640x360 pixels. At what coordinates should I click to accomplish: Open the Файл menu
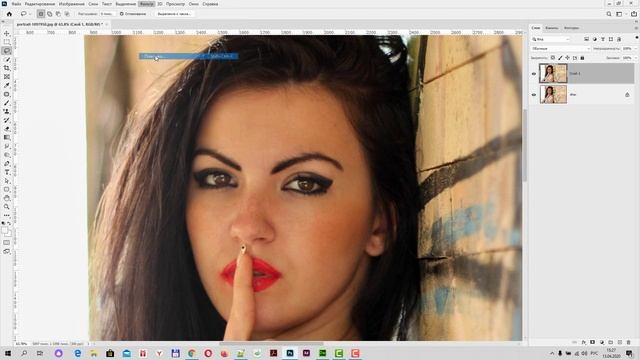point(16,4)
